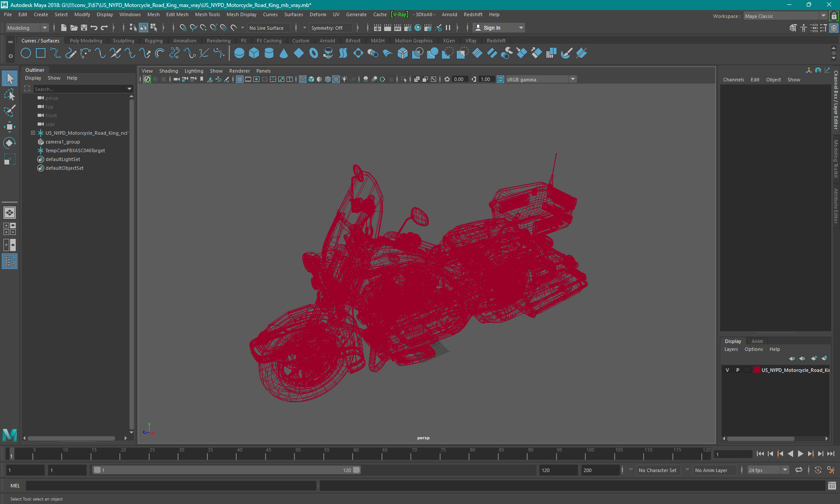This screenshot has width=840, height=504.
Task: Toggle color management viewport button
Action: coord(500,79)
